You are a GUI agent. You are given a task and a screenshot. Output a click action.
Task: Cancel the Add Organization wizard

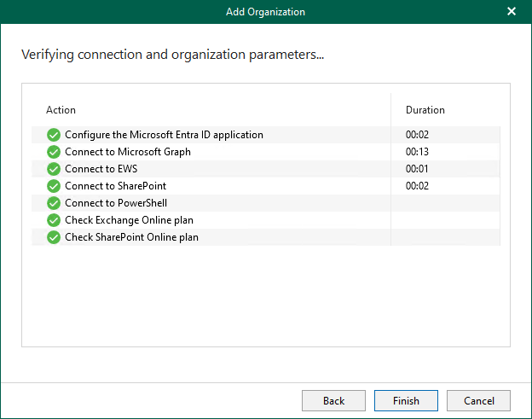point(478,400)
